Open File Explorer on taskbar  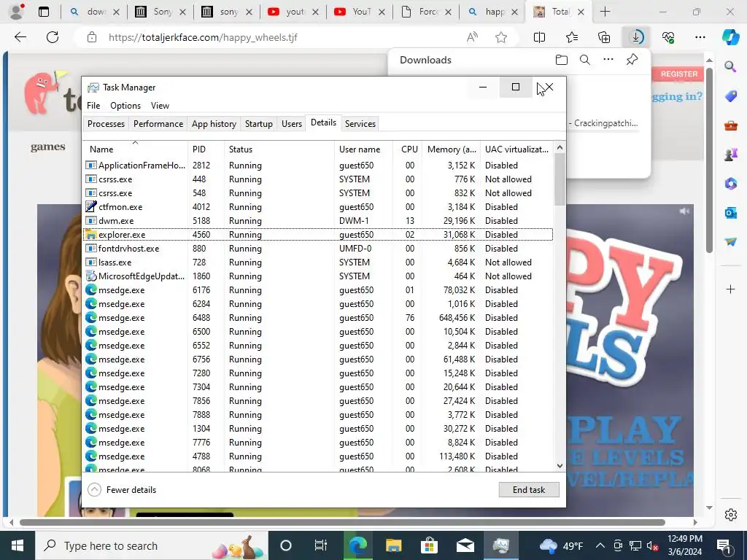click(393, 545)
